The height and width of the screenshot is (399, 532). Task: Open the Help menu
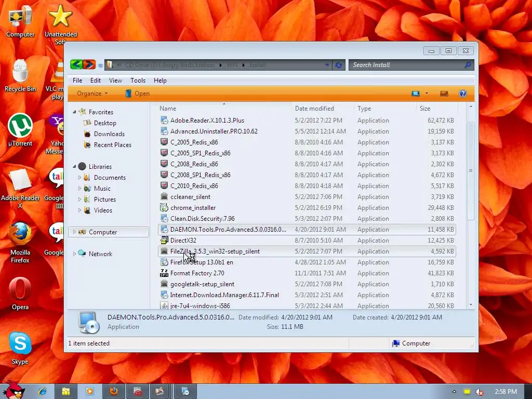[160, 81]
